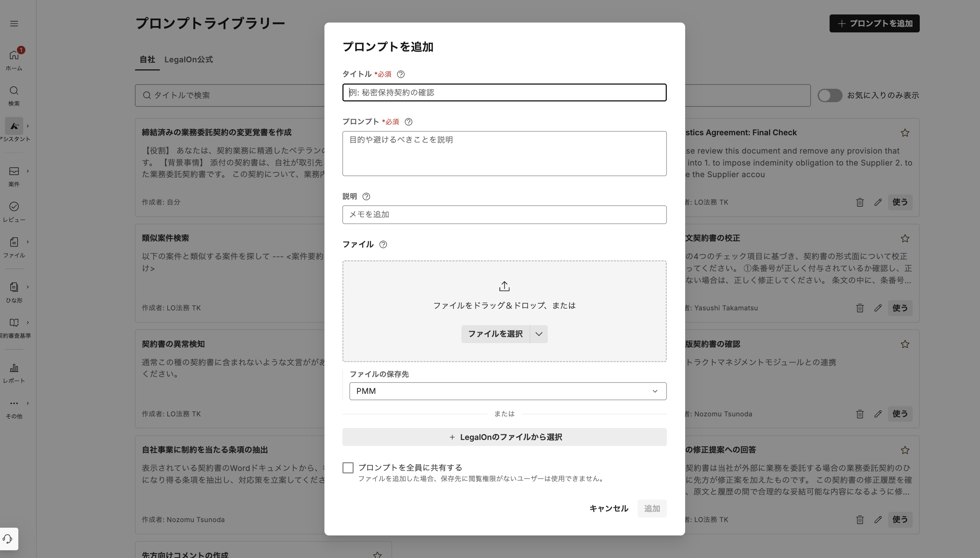Edit the 修正提案への回答 prompt

pyautogui.click(x=878, y=520)
